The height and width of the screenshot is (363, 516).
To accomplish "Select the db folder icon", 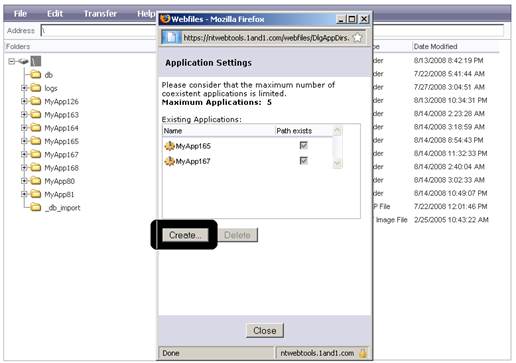I will click(x=36, y=75).
